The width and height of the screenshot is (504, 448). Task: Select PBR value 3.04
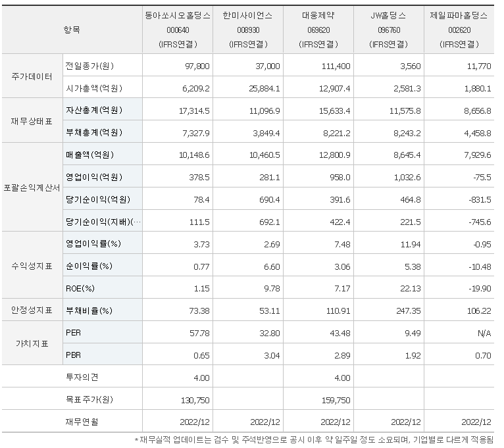coord(272,356)
